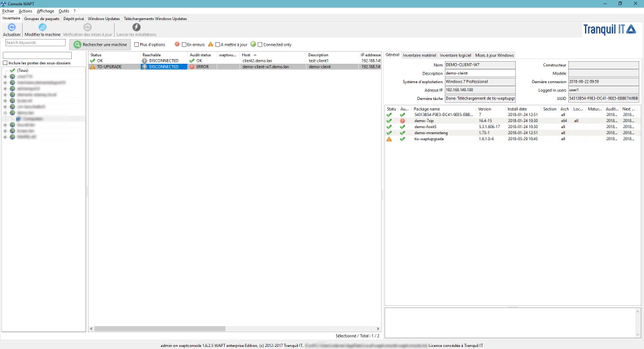Click the warning status icon of tis-waptupgrade
The height and width of the screenshot is (349, 644).
(x=389, y=139)
